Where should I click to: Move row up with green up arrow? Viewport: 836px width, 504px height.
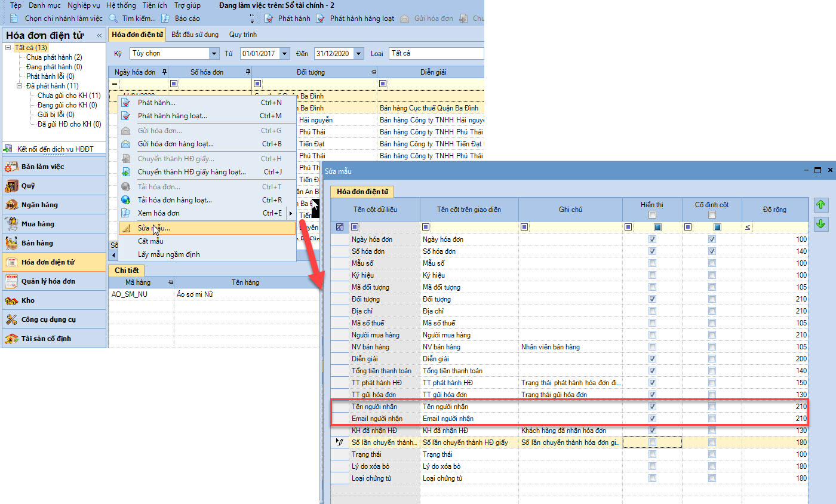coord(821,205)
